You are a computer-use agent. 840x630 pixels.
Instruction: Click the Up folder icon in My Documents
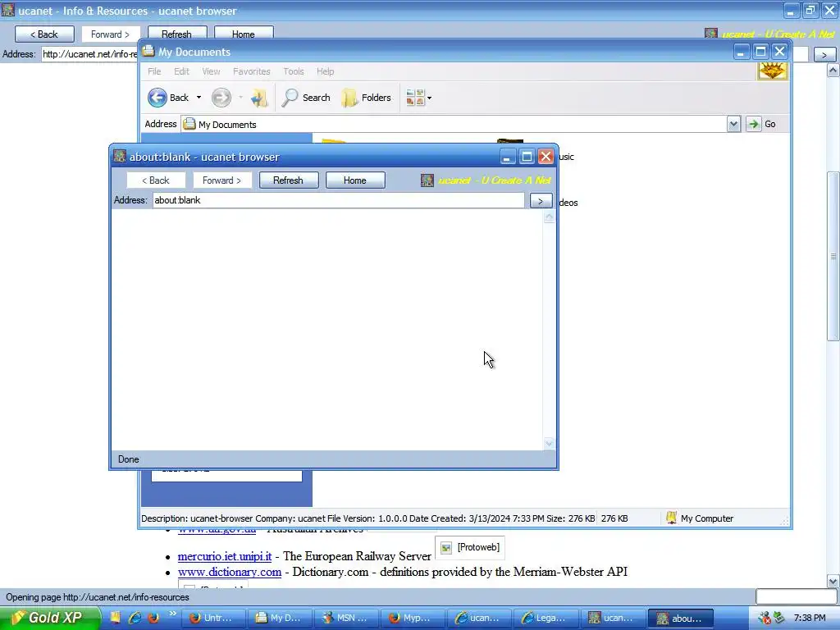[x=260, y=98]
